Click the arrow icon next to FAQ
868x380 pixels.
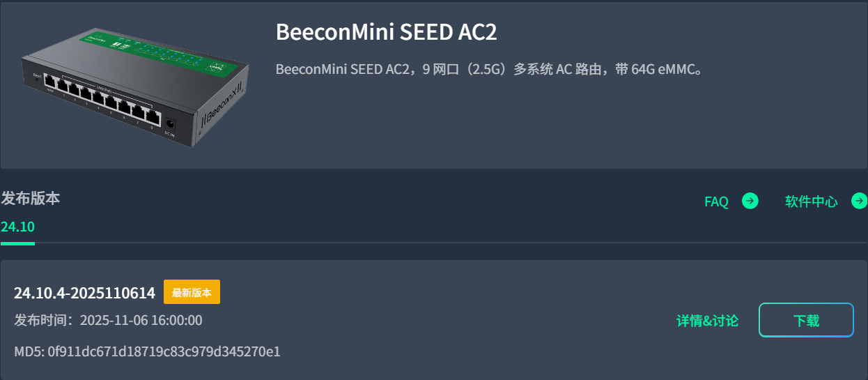click(x=750, y=202)
